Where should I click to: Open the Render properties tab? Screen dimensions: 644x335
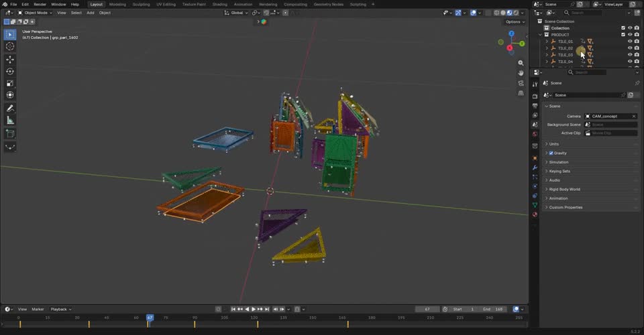[x=535, y=96]
